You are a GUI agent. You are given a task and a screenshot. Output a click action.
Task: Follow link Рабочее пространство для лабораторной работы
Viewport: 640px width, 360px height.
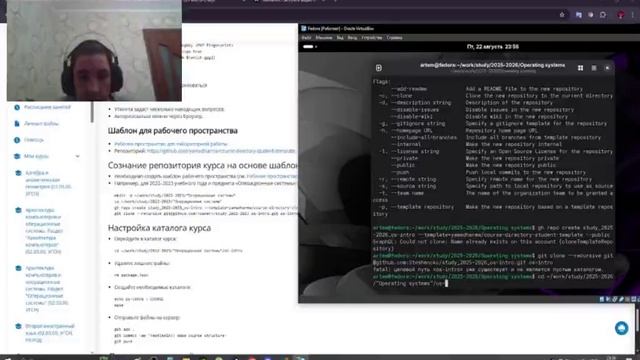coord(171,144)
